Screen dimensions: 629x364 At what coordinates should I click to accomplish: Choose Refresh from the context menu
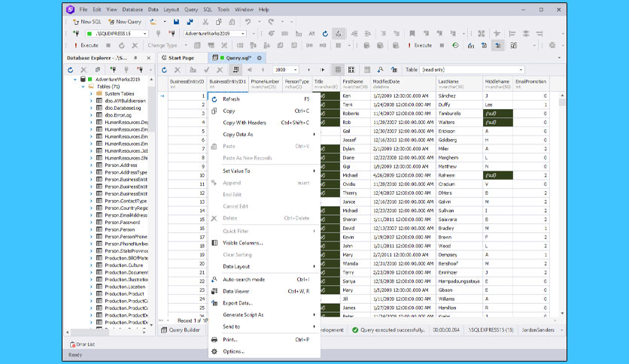pos(264,99)
